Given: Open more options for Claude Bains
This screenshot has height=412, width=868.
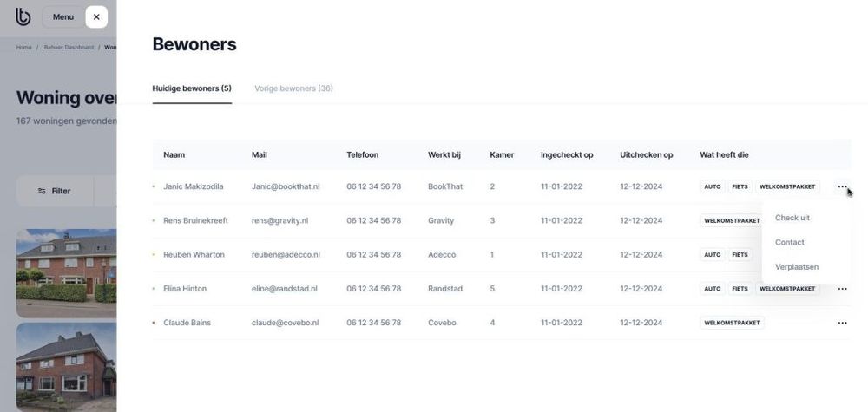Looking at the screenshot, I should [842, 323].
